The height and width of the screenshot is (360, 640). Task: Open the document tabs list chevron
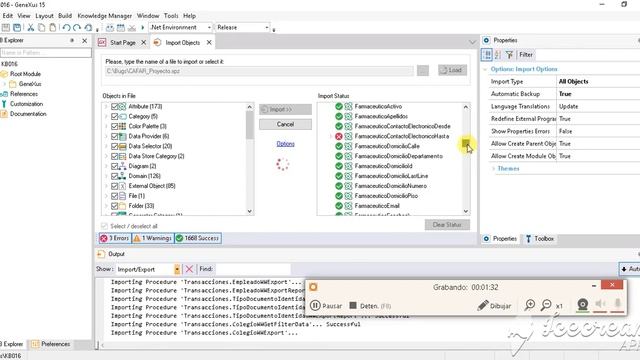pos(472,42)
